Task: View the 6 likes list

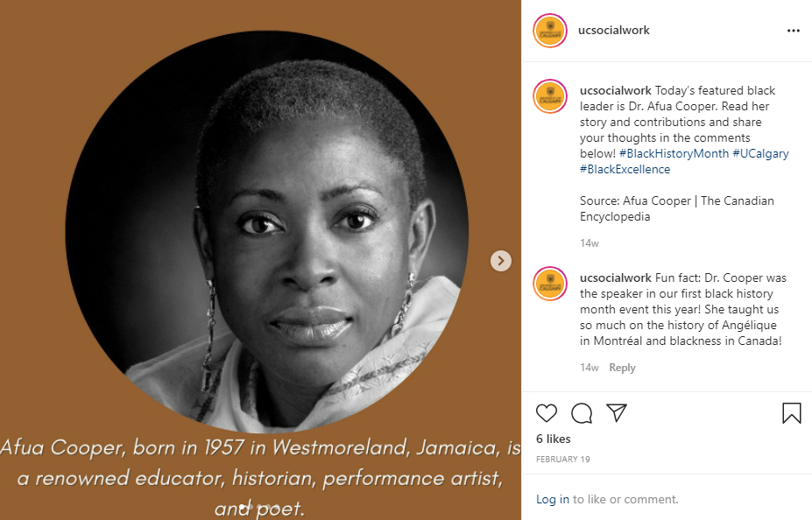Action: tap(553, 439)
